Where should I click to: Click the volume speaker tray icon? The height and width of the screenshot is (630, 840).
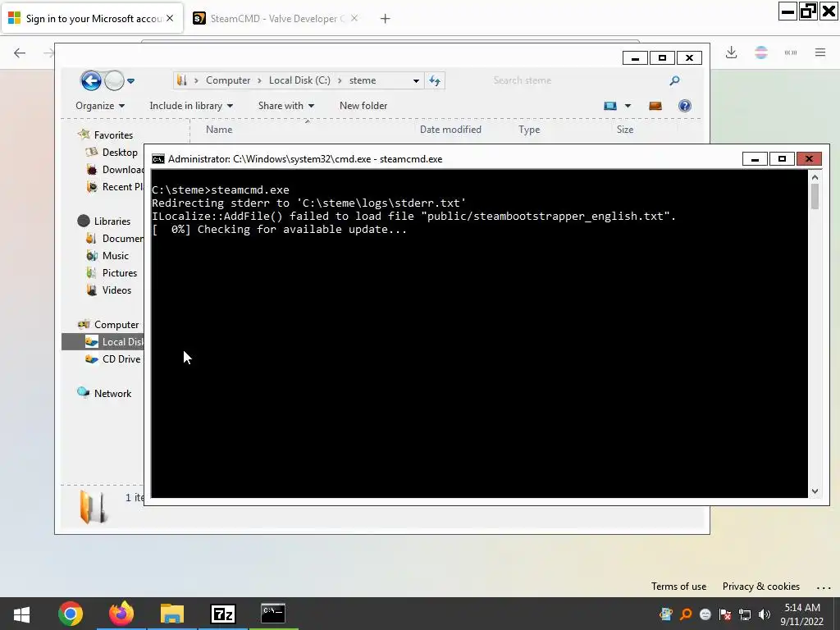coord(765,614)
